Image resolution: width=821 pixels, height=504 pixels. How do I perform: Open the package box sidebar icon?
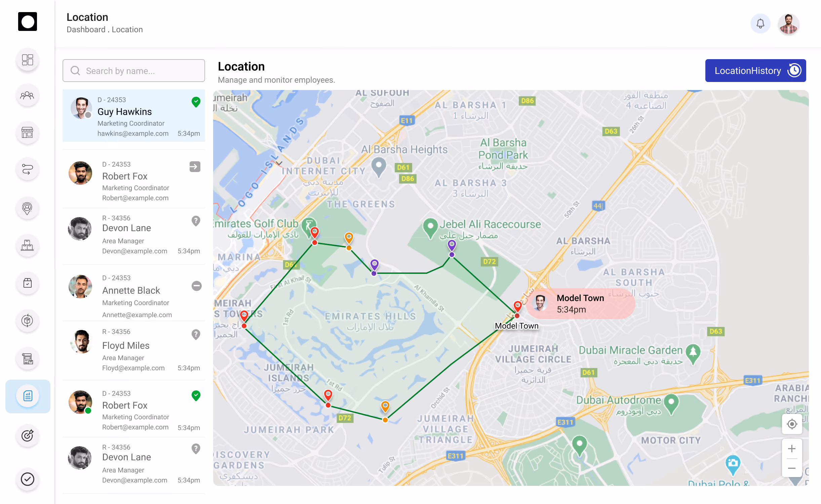pyautogui.click(x=28, y=321)
